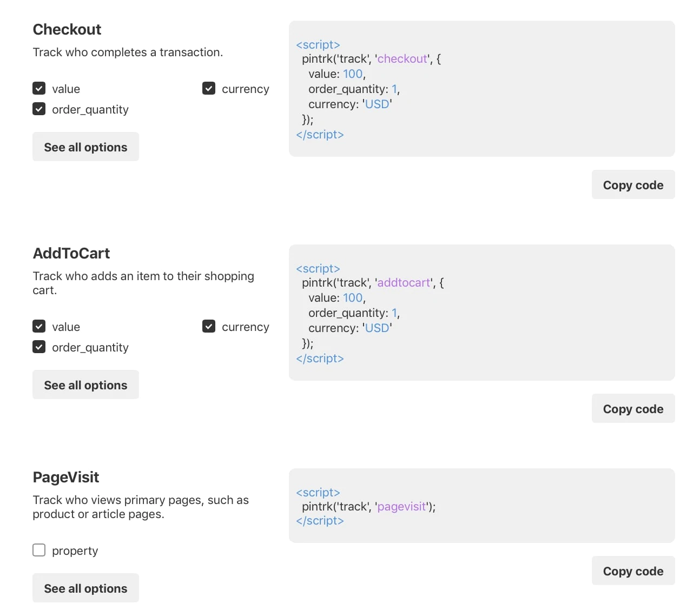Uncheck value checkbox under AddToCart
The image size is (700, 610).
click(x=39, y=327)
